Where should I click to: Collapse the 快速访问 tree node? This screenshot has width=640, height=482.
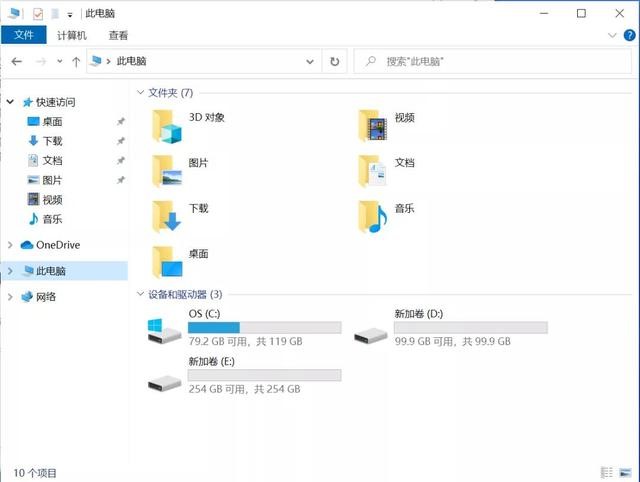10,102
